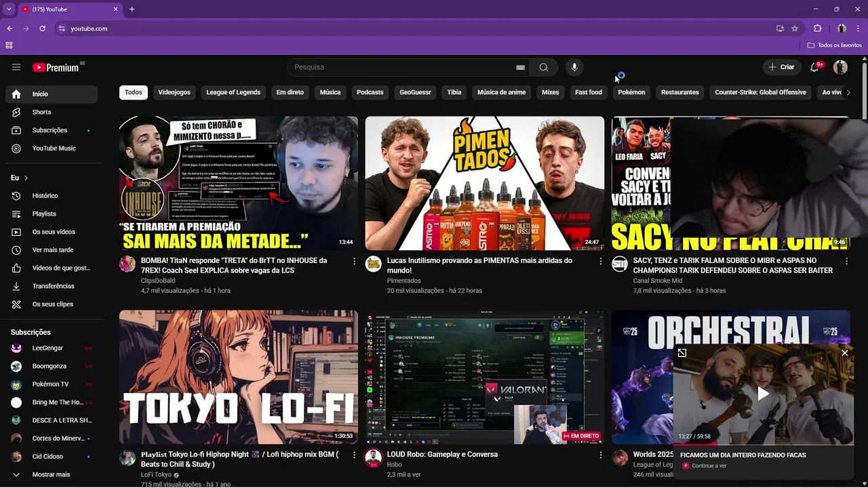Open Shorts in sidebar
The height and width of the screenshot is (488, 868).
coord(52,112)
